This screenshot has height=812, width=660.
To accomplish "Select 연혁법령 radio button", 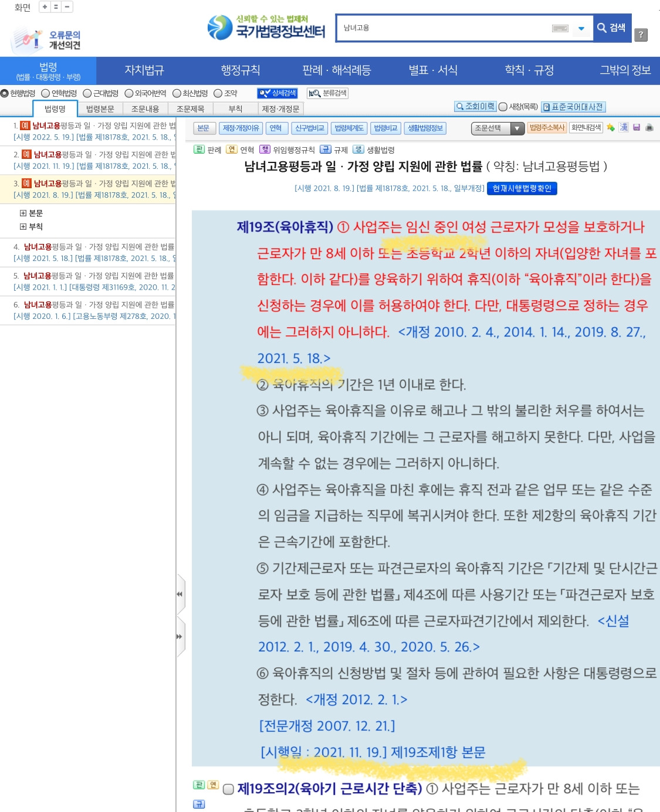I will (x=46, y=93).
